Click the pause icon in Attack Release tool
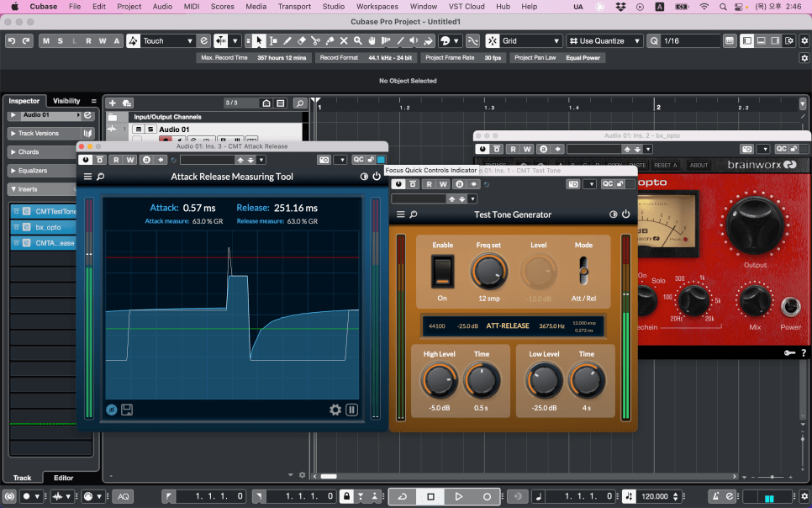 (351, 410)
